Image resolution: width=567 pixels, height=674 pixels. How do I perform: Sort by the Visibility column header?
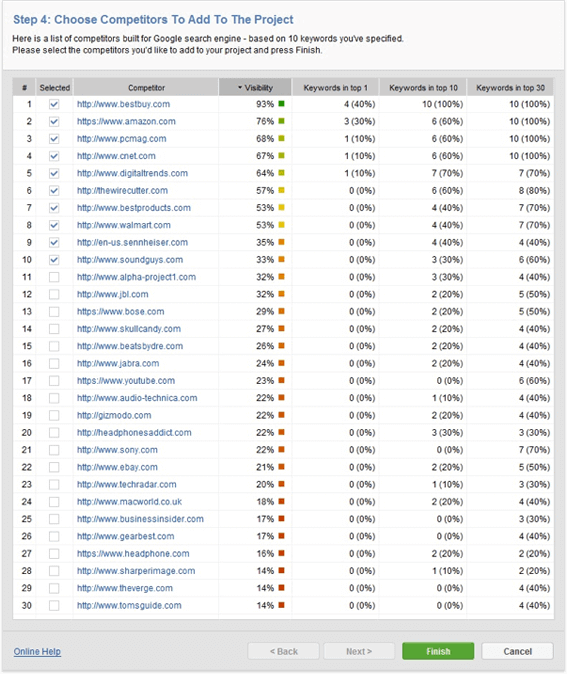[x=255, y=87]
